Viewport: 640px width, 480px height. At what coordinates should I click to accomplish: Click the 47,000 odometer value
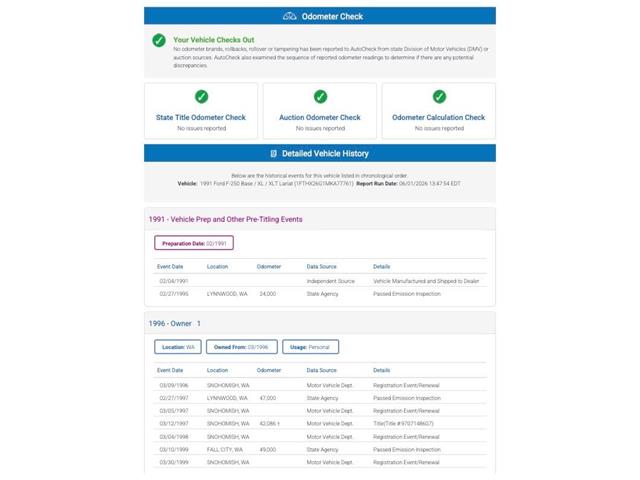click(x=268, y=398)
